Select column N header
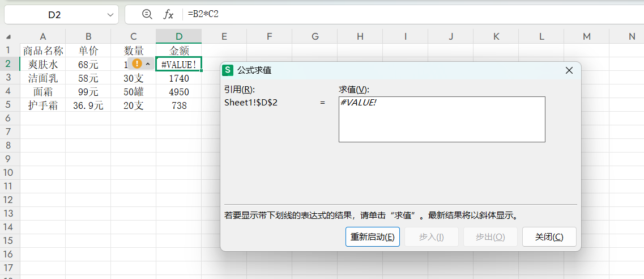644x279 pixels. [x=627, y=36]
